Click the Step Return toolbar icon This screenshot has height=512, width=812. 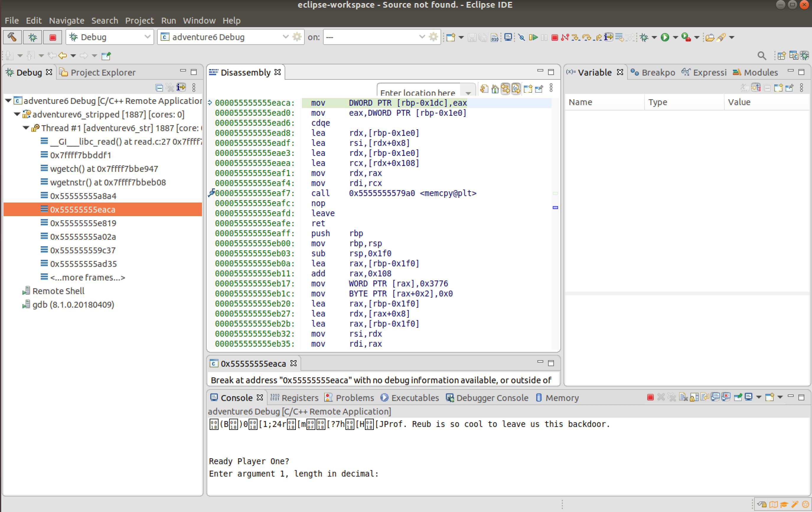[x=598, y=37]
